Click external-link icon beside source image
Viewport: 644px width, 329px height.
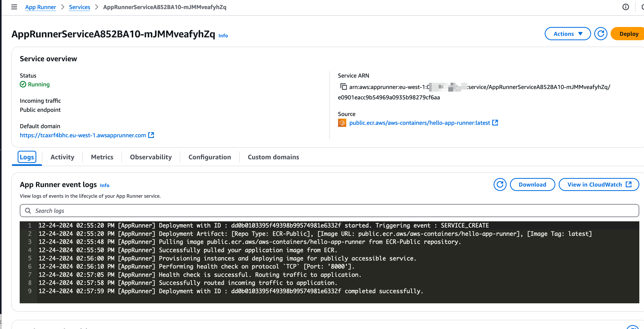point(495,123)
